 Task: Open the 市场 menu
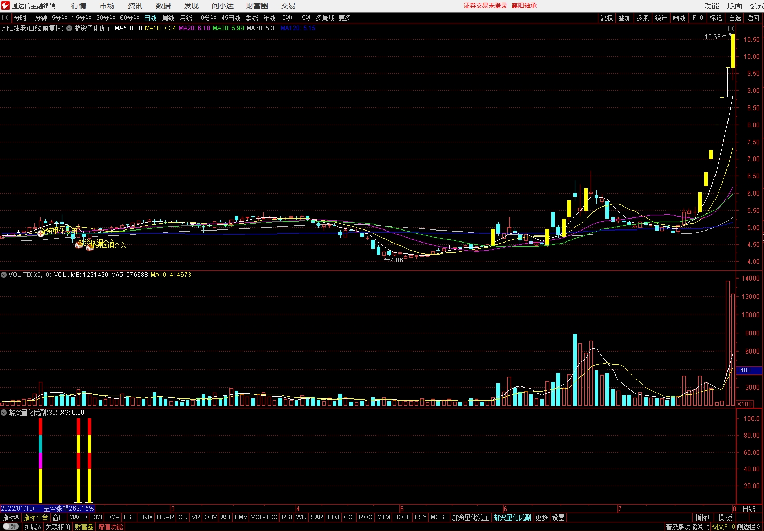pos(107,6)
